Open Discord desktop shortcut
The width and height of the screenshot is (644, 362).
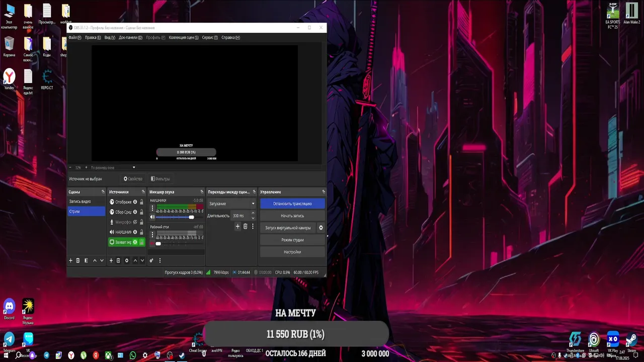pyautogui.click(x=9, y=309)
